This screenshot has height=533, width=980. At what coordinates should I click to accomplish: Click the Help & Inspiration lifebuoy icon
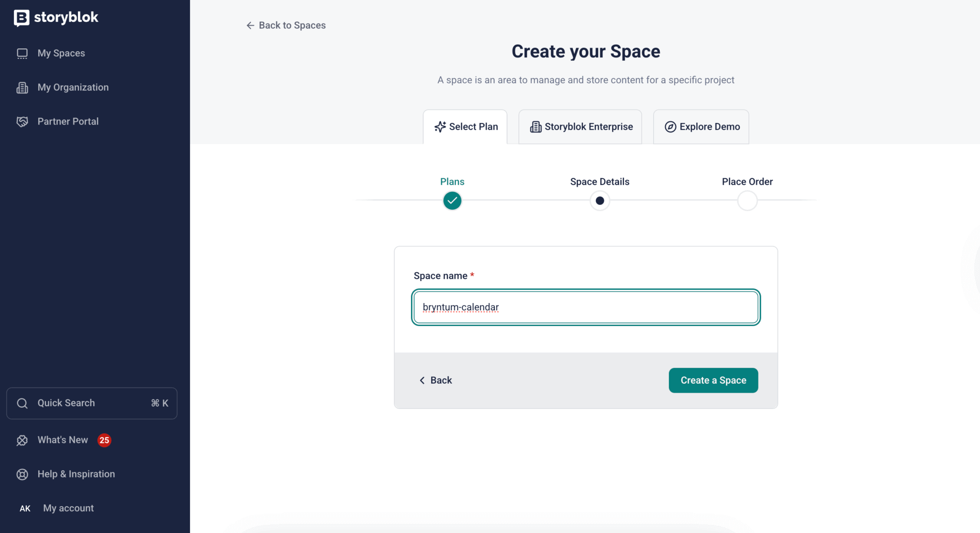click(22, 474)
